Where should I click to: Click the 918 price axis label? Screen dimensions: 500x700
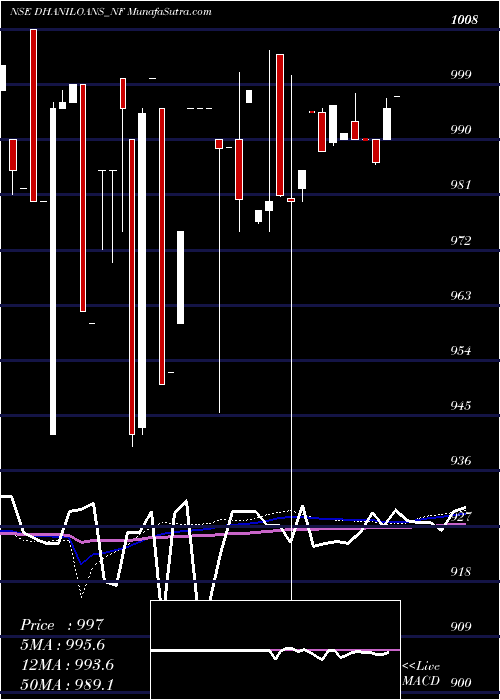coord(459,572)
